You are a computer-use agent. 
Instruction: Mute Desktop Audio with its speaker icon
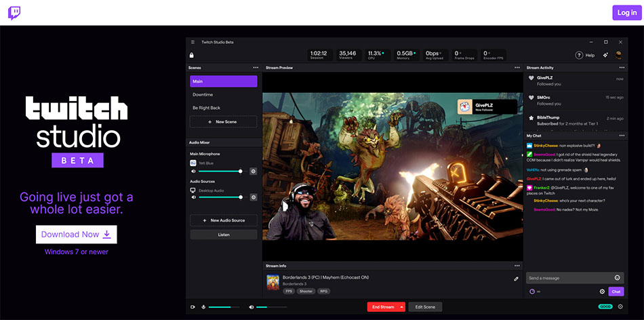coord(193,197)
